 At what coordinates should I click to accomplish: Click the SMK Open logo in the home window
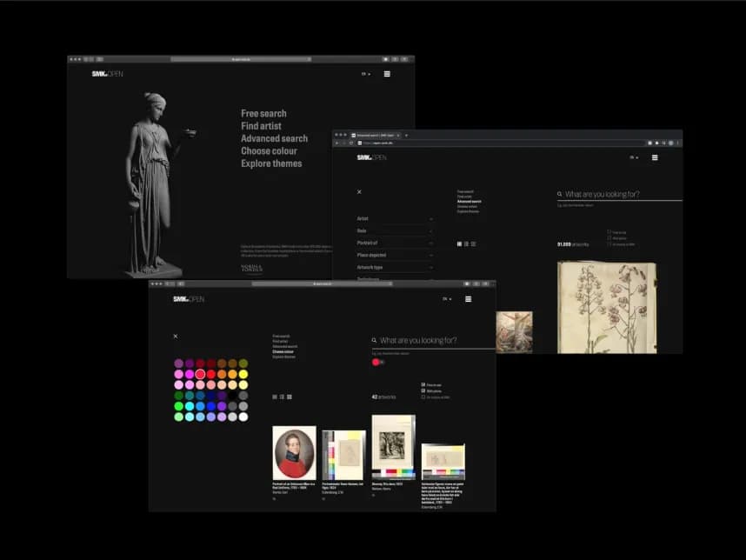coord(108,74)
